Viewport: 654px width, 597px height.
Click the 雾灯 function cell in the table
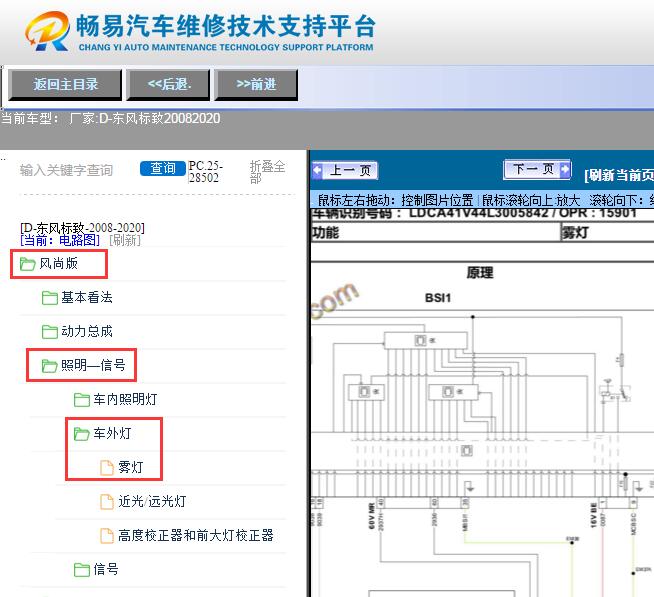click(607, 232)
